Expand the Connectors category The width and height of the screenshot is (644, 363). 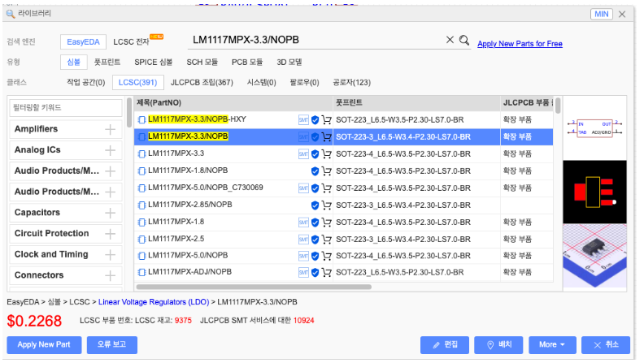click(110, 275)
